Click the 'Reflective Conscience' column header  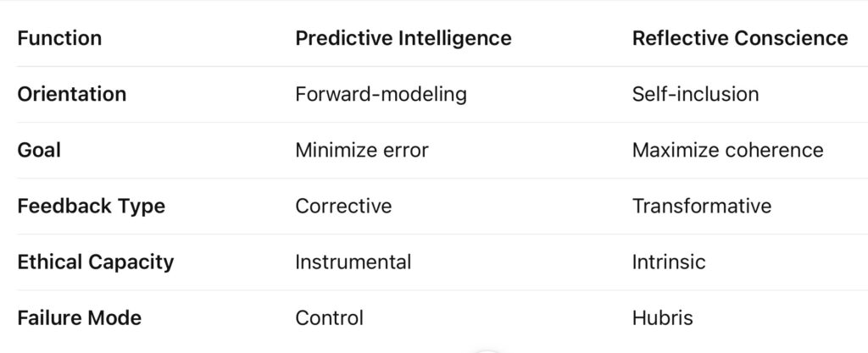[739, 38]
